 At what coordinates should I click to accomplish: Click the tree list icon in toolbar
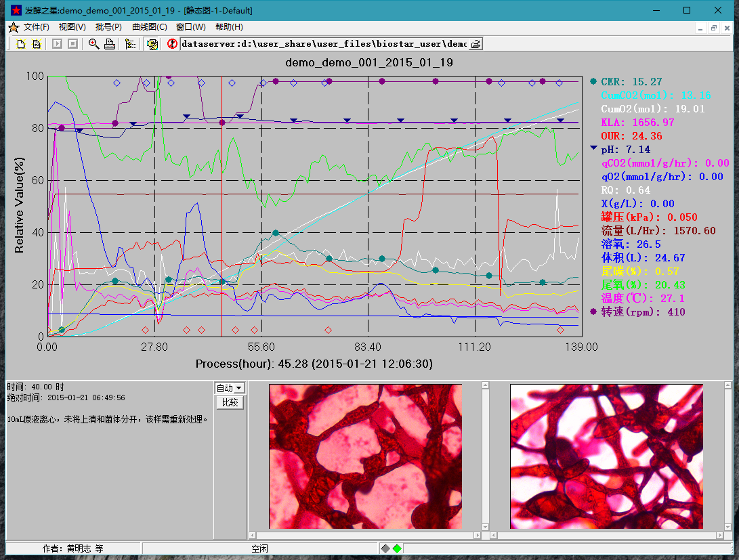click(x=130, y=44)
